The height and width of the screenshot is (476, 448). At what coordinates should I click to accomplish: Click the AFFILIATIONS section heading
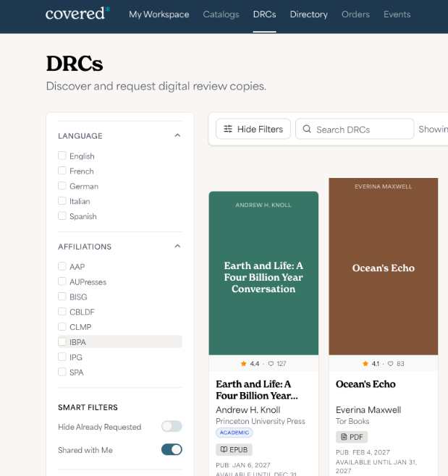click(85, 247)
